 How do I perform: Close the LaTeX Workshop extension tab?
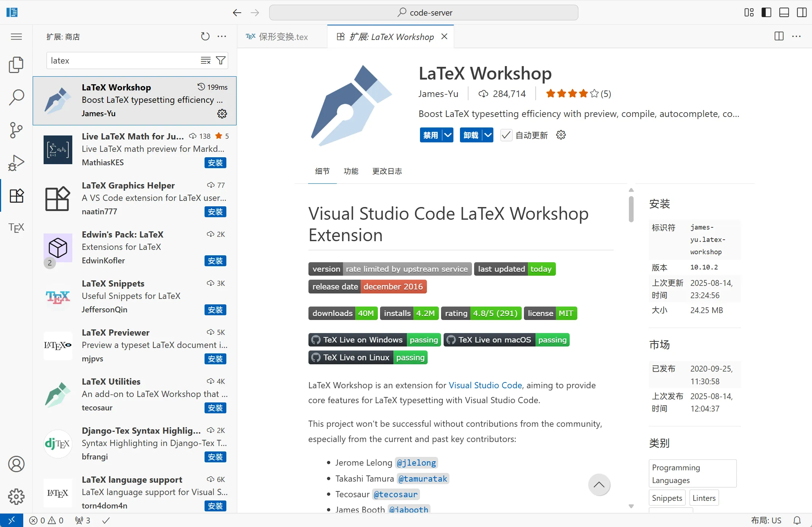[444, 36]
